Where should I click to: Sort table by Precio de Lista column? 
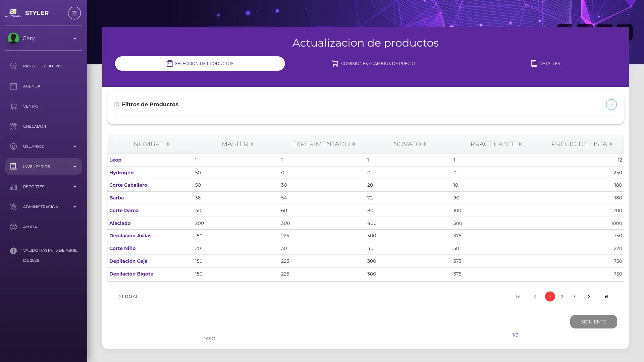tap(582, 144)
